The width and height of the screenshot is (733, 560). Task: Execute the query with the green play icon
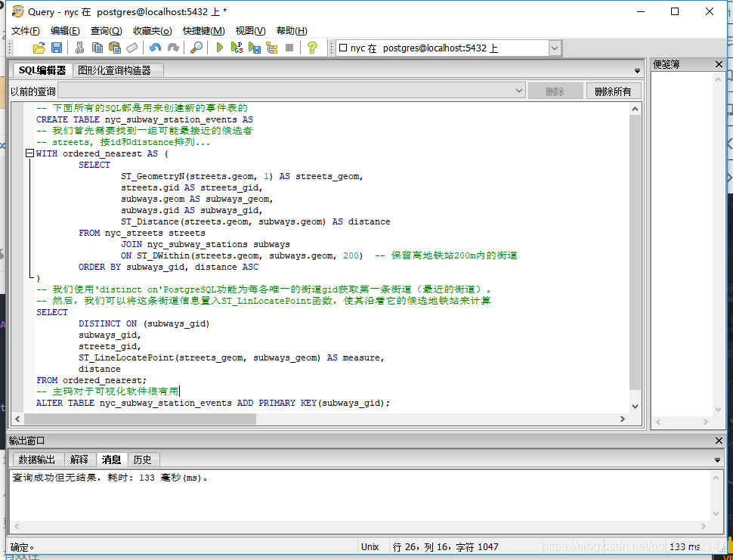[219, 48]
